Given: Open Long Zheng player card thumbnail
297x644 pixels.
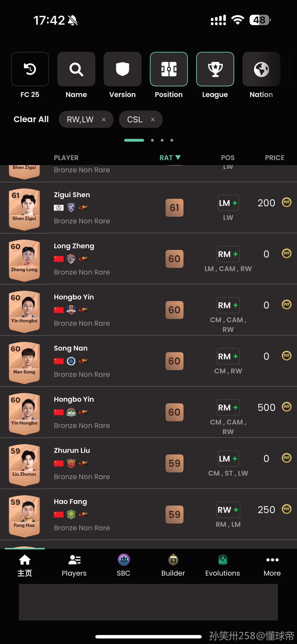Looking at the screenshot, I should pos(24,260).
